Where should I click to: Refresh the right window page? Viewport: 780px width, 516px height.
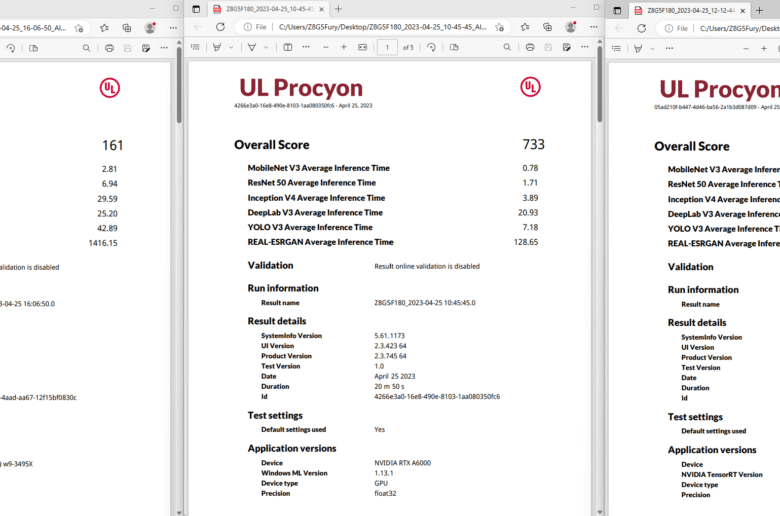click(x=642, y=28)
